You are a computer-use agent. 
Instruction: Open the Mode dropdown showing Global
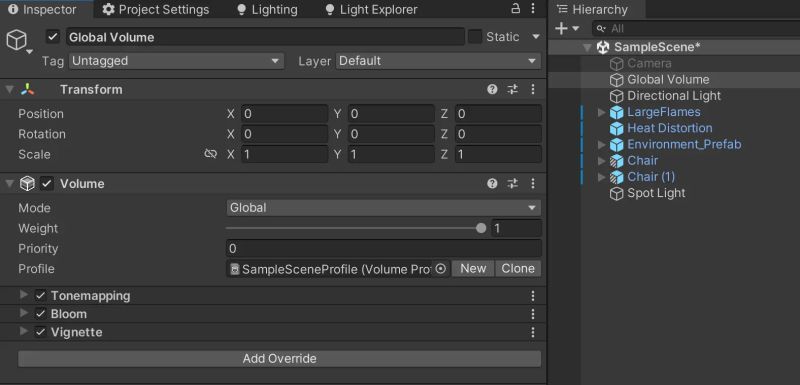pyautogui.click(x=384, y=208)
